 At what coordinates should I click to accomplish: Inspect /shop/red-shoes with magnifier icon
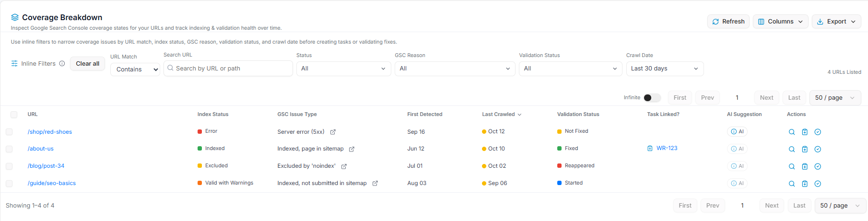coord(792,132)
